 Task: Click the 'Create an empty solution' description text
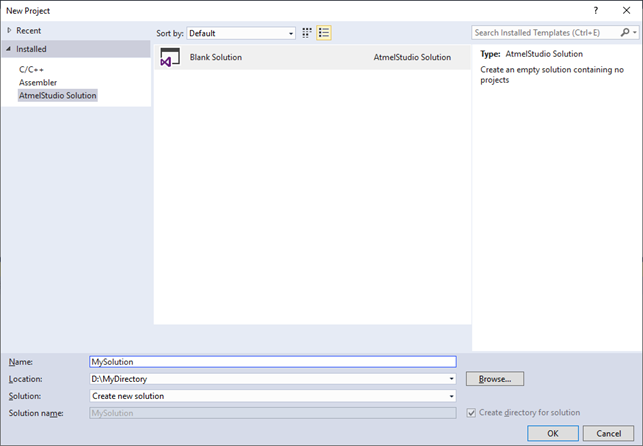point(552,75)
